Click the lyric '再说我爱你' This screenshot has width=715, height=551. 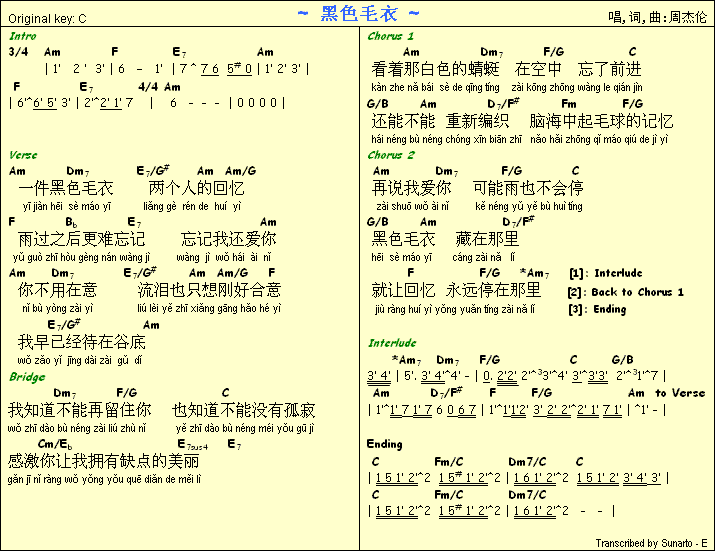click(x=411, y=188)
